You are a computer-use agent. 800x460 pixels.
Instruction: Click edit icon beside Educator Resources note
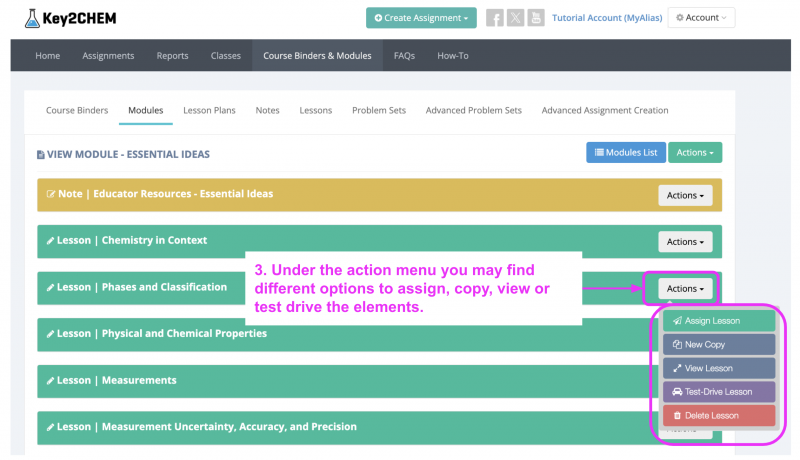[x=50, y=194]
